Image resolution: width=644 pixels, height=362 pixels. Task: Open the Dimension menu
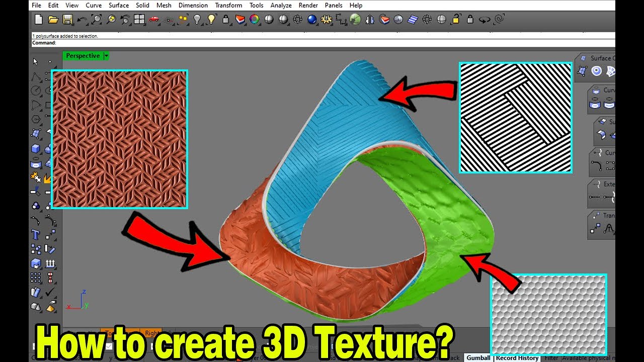click(x=193, y=5)
